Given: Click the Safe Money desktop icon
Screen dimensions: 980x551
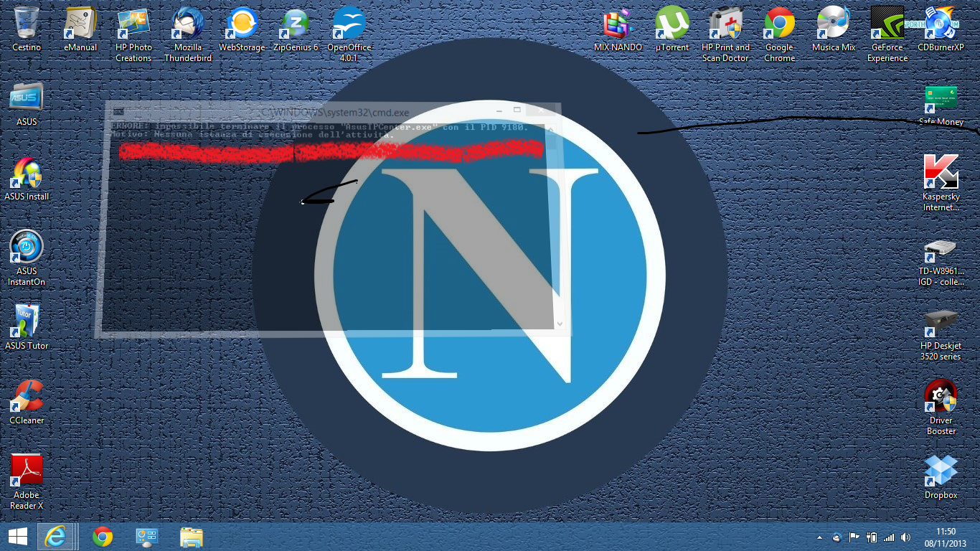Looking at the screenshot, I should (941, 105).
